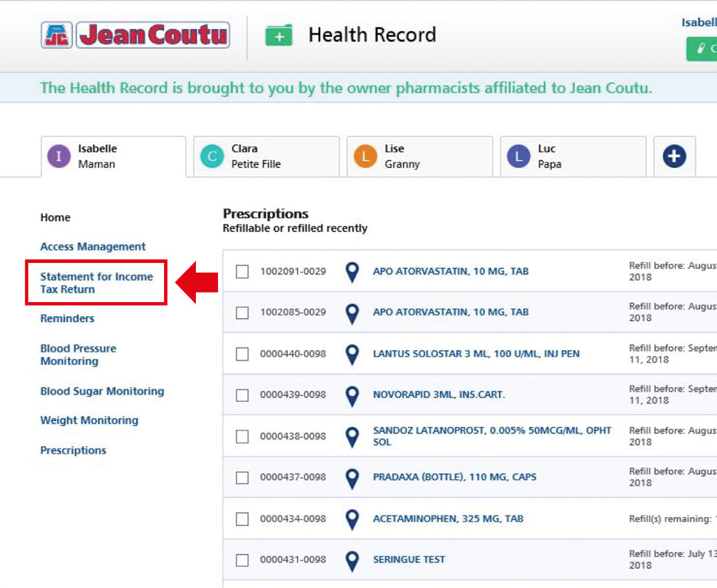Click location pin for prescription 1002091-0029

352,273
